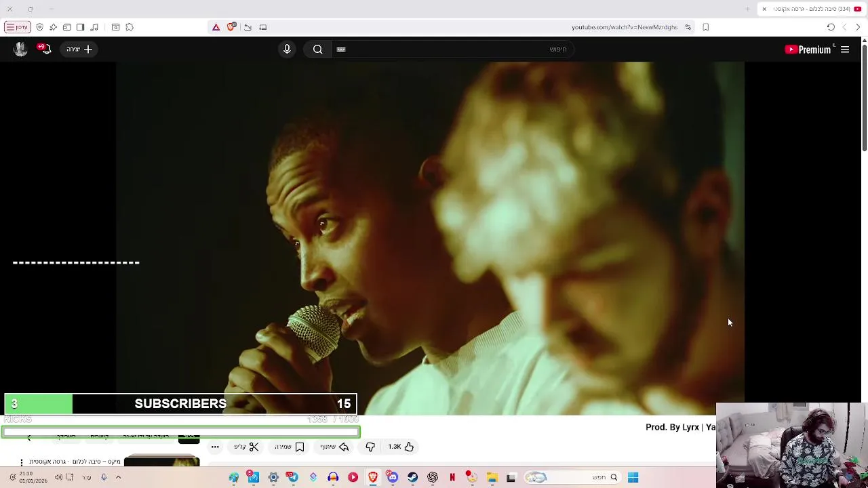Open Brave VPN shield-wifi icon
Viewport: 868px width, 488px height.
(x=39, y=27)
